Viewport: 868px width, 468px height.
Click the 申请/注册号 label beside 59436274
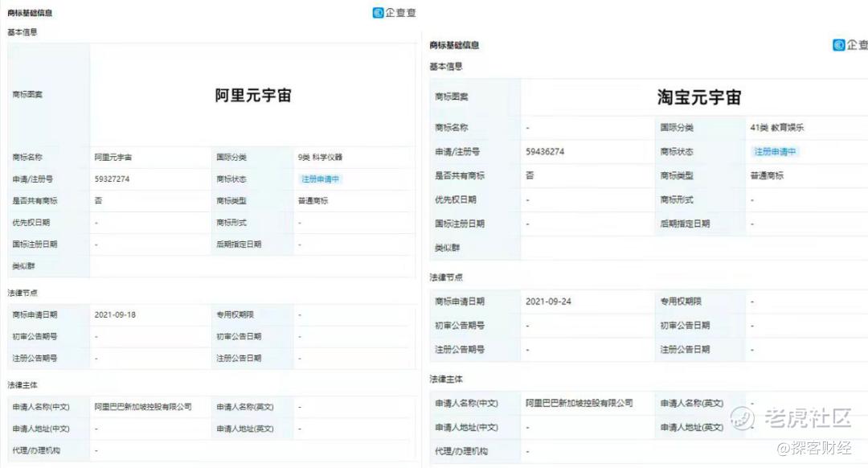457,151
